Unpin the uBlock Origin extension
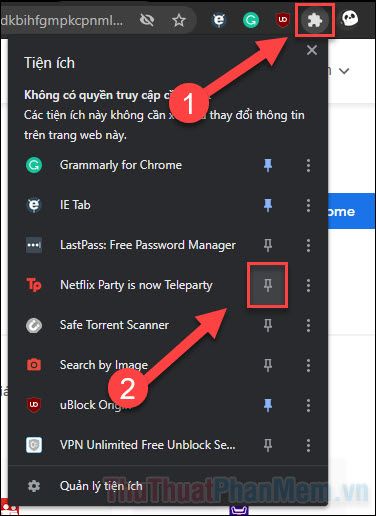 (268, 405)
